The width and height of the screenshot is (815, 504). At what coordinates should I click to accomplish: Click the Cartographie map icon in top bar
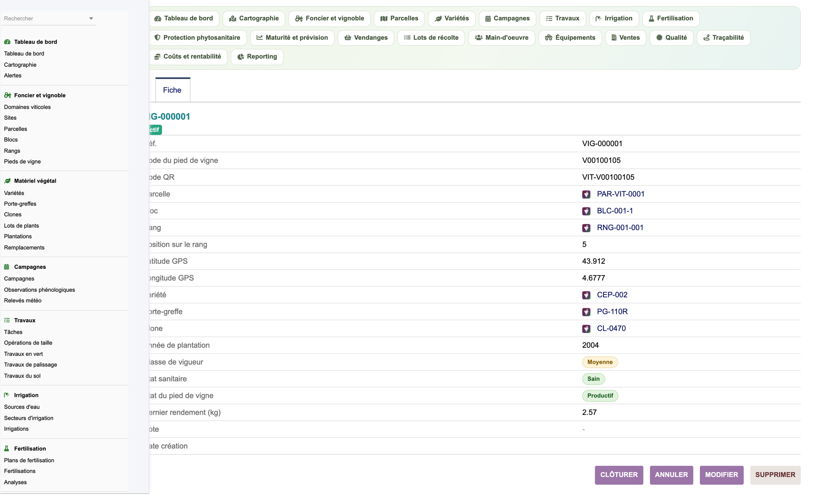click(232, 19)
